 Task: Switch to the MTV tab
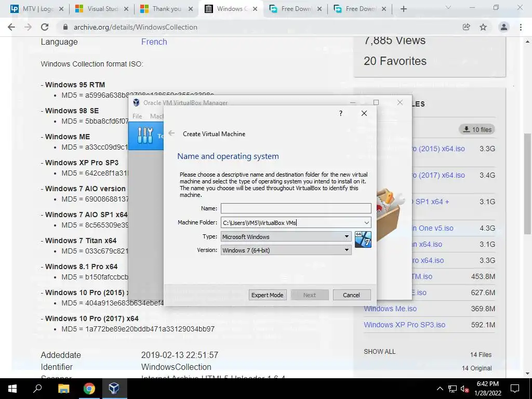36,9
